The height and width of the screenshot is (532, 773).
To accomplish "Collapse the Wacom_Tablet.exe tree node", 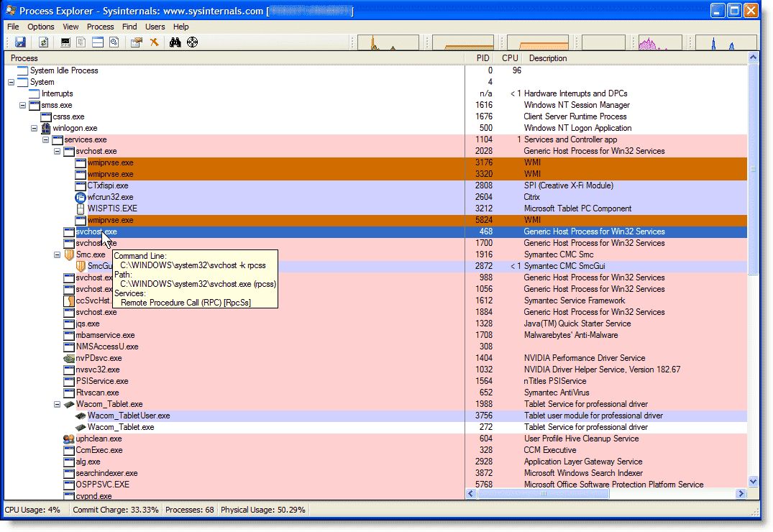I will click(58, 404).
